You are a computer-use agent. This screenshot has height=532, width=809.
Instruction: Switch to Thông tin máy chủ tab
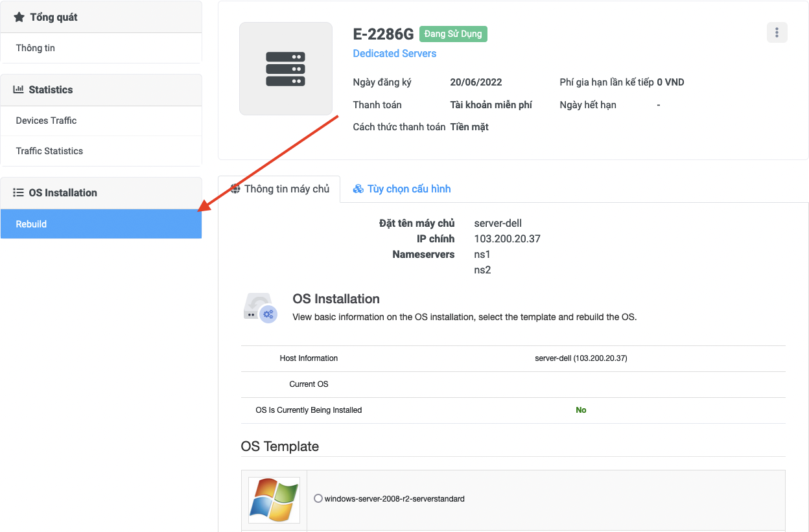[279, 189]
